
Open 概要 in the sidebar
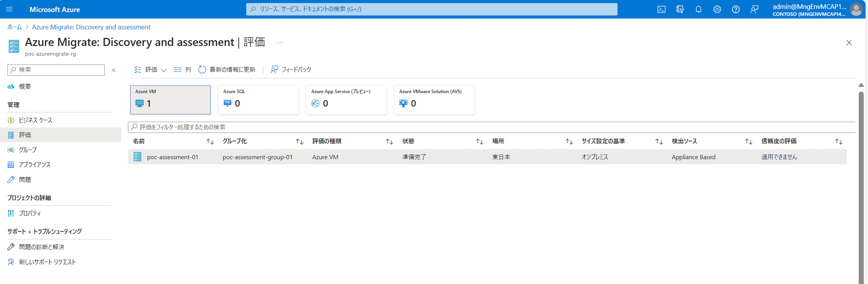(x=25, y=87)
